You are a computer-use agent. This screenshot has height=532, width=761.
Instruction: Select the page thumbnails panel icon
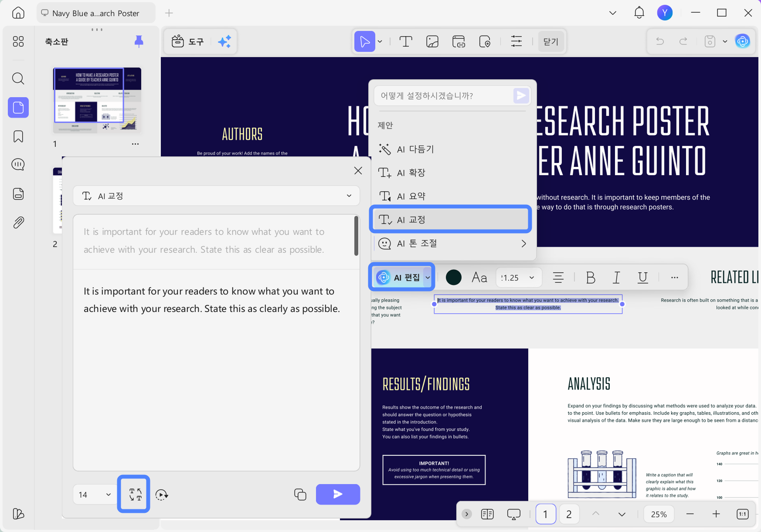pos(18,107)
